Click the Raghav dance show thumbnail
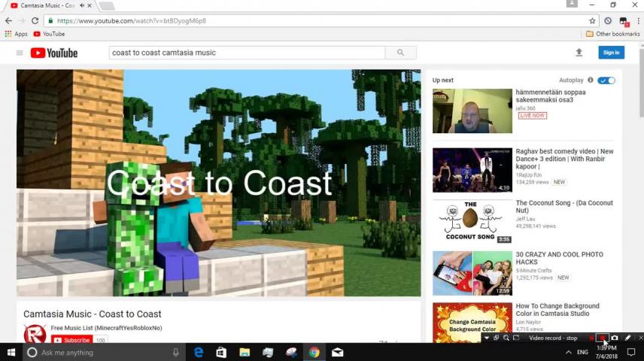Screen dimensions: 644x361 click(472, 170)
